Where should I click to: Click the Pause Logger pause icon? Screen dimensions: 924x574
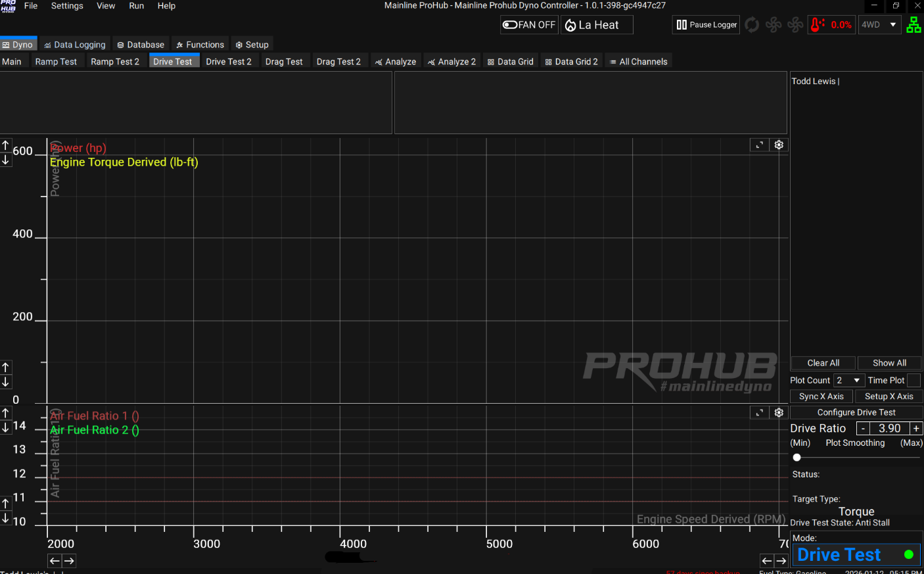[681, 25]
